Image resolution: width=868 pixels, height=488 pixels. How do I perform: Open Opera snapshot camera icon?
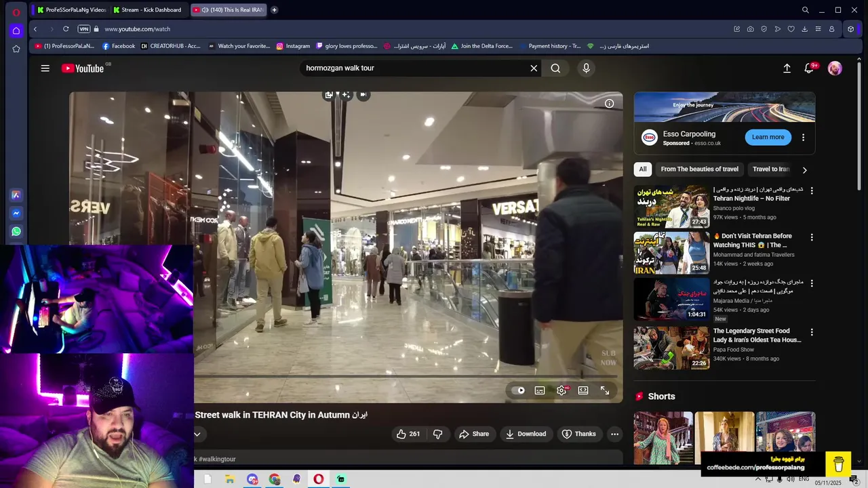pyautogui.click(x=750, y=29)
